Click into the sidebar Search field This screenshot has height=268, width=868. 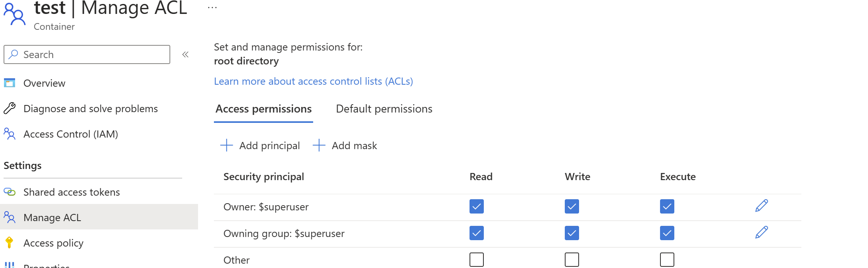[87, 54]
